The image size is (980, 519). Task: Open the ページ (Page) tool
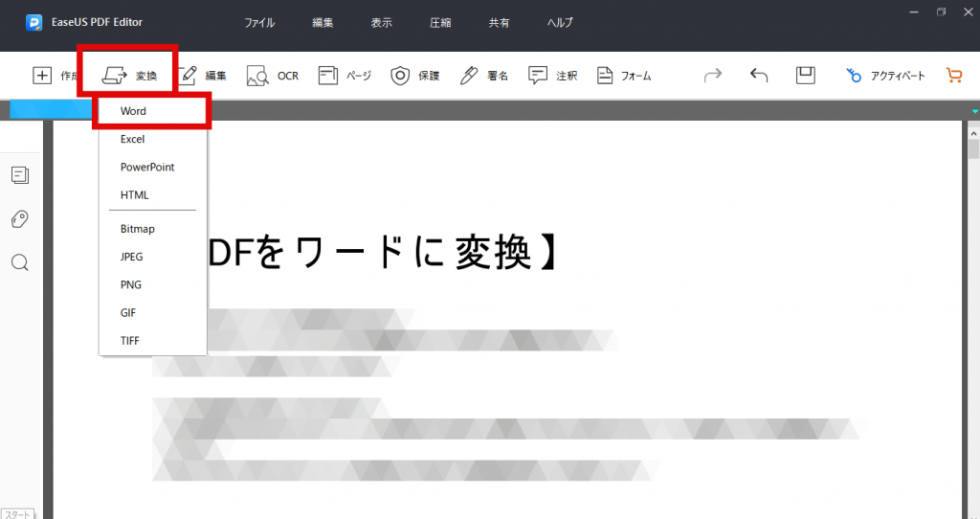coord(345,76)
